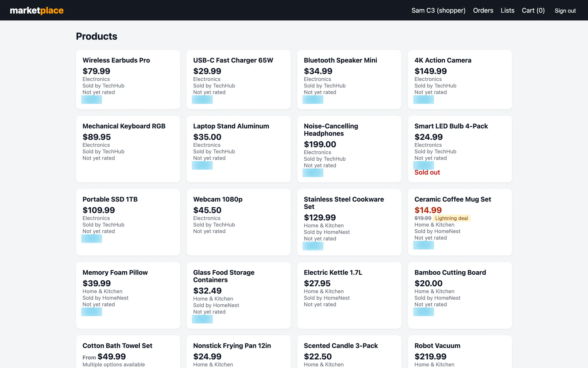Click Sold by HomeNest under Electric Kettle

click(326, 298)
